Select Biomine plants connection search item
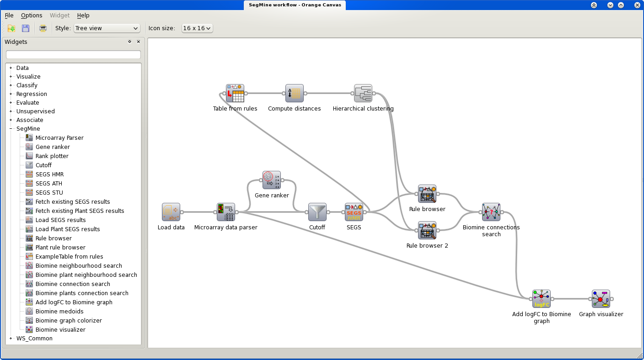 tap(82, 293)
